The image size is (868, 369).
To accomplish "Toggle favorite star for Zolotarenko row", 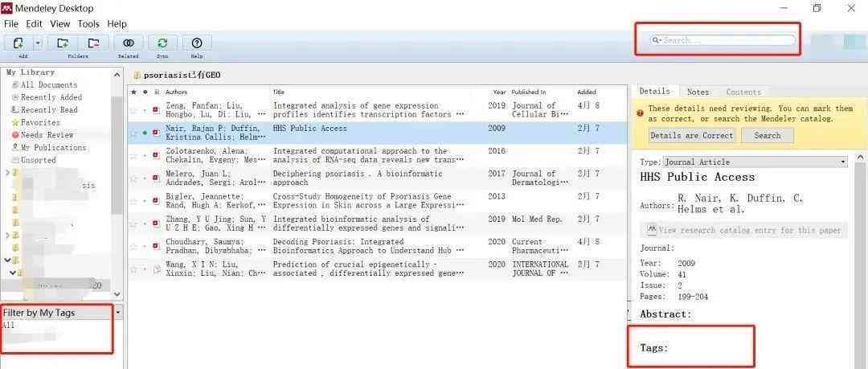I will (133, 156).
